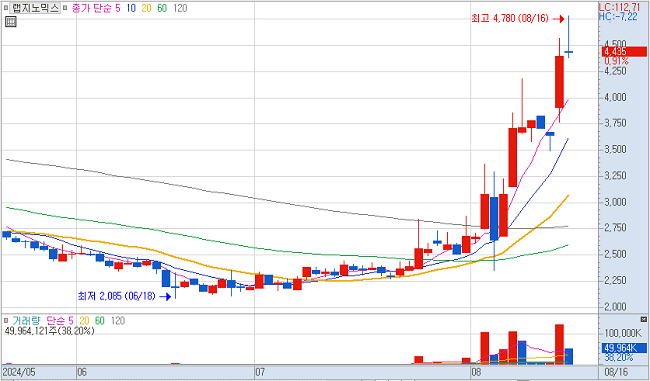Click the HC:-7.22 value
The width and height of the screenshot is (650, 381).
[618, 17]
